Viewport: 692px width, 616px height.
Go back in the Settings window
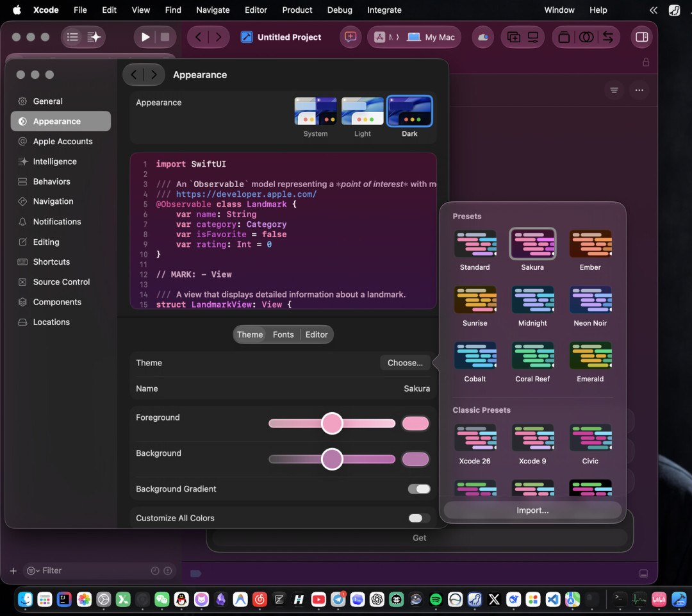(x=134, y=74)
